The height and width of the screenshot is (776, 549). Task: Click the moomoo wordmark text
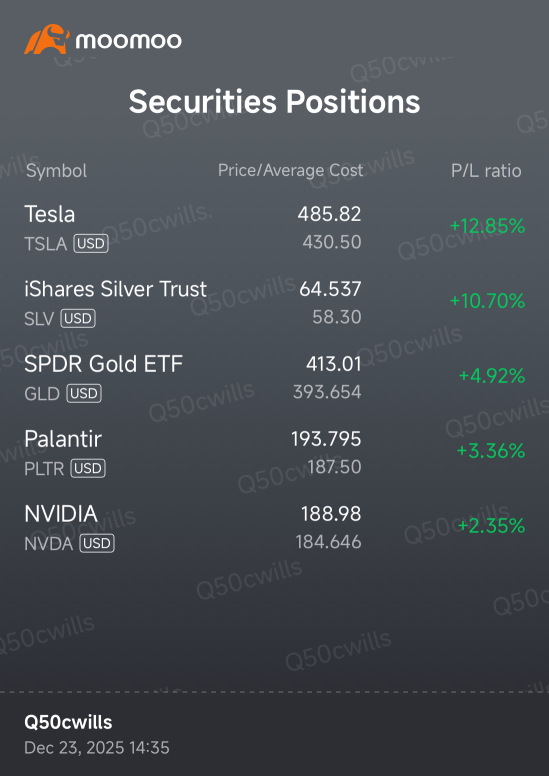pos(128,41)
